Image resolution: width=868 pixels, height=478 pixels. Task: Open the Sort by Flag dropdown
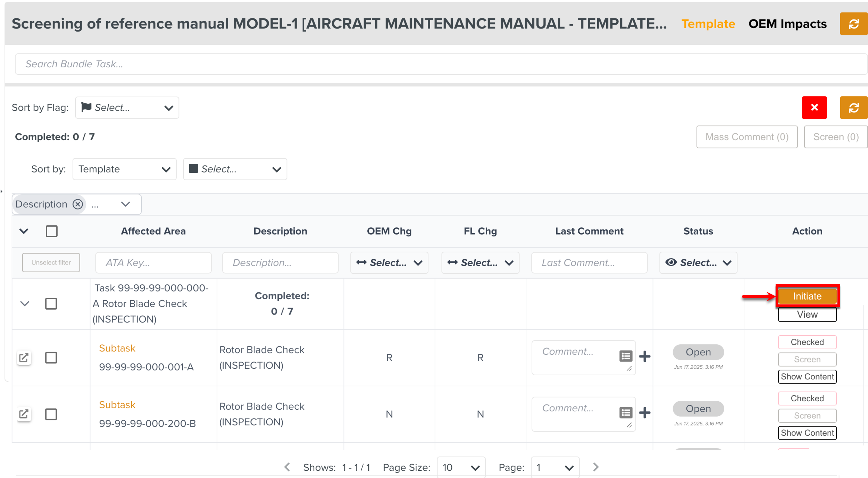[127, 108]
